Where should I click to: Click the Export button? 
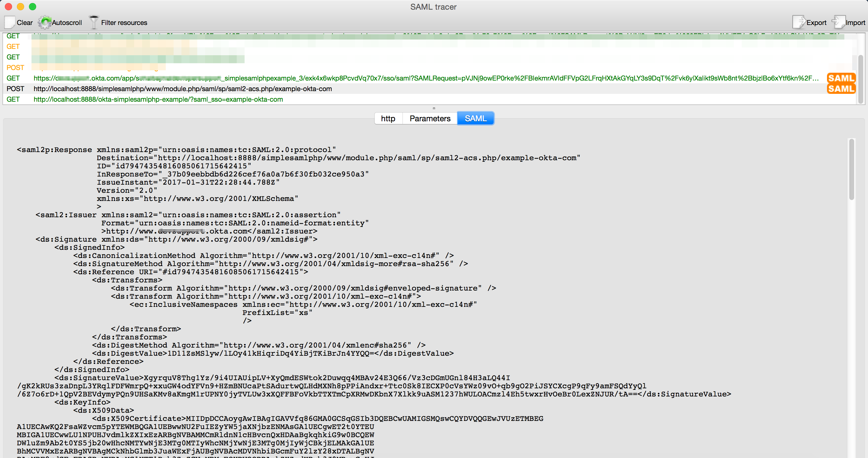pyautogui.click(x=810, y=22)
